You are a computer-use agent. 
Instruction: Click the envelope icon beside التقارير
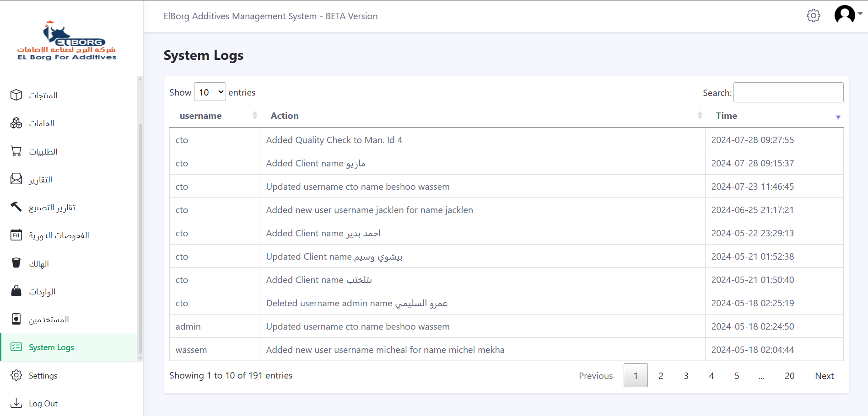tap(16, 179)
